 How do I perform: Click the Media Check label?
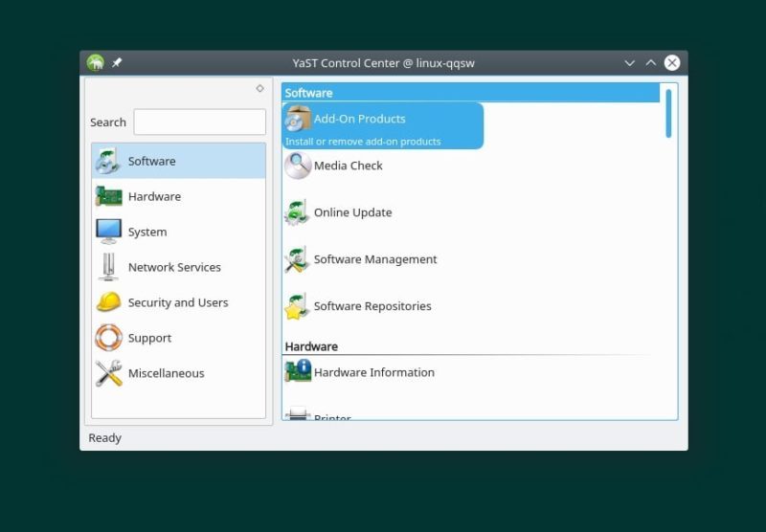coord(348,166)
